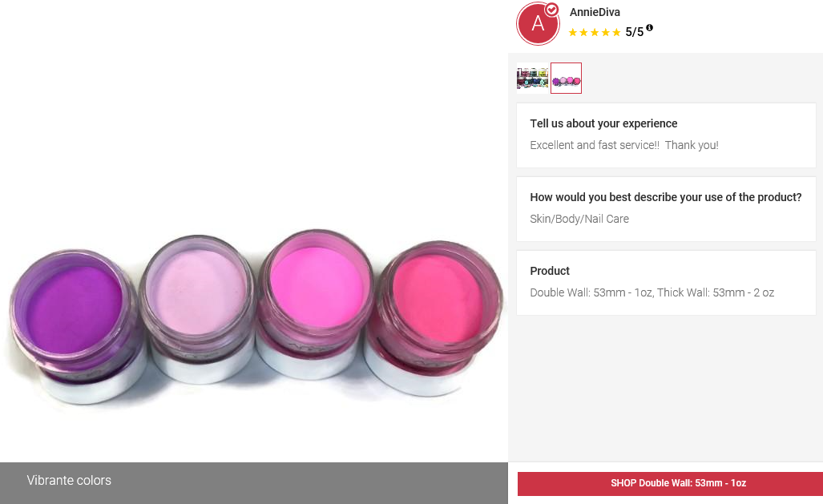Click the 5/5 rating score text
The image size is (823, 504).
pyautogui.click(x=633, y=32)
